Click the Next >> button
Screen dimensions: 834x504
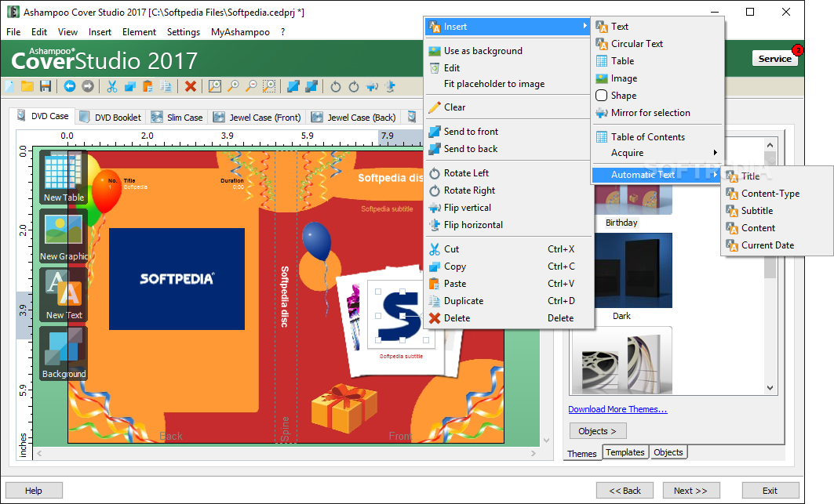690,490
